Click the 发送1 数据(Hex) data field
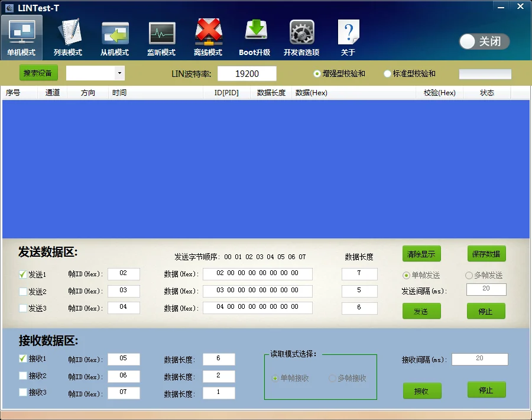 point(257,274)
